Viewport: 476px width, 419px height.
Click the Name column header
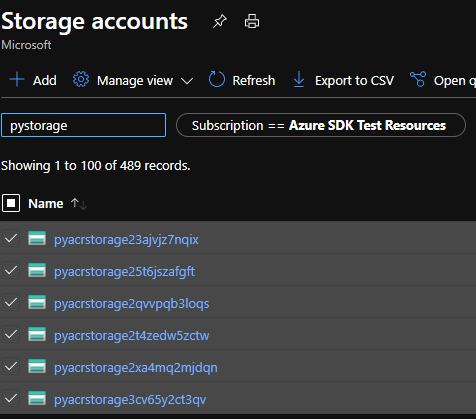click(x=46, y=204)
